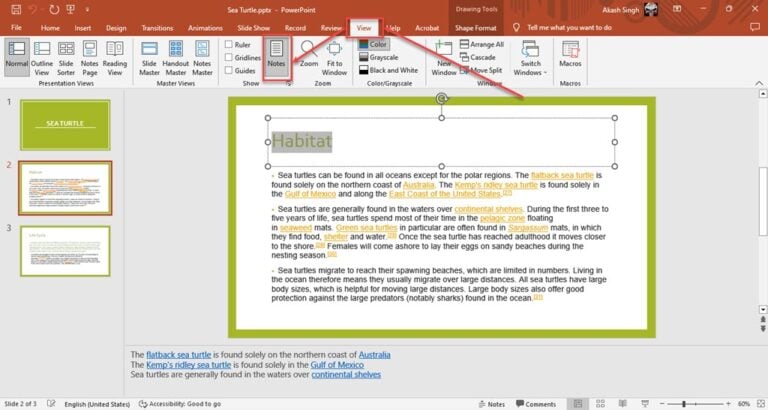Click Akash Singh account name
This screenshot has width=768, height=410.
(x=621, y=9)
